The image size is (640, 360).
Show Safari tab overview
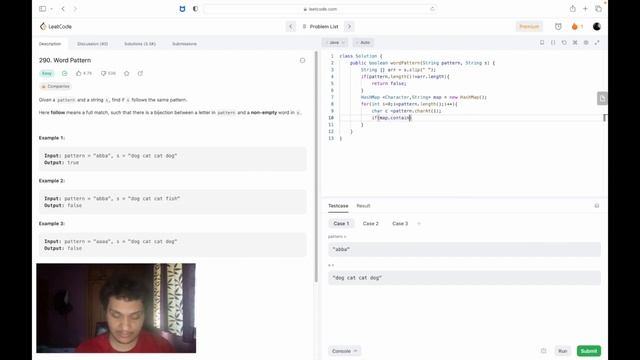click(598, 9)
